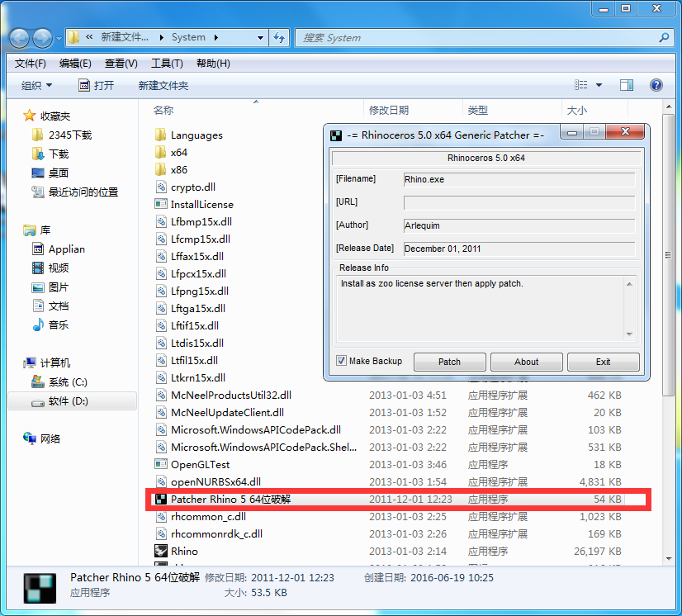Open the 工具(T) menu
Viewport: 682px width, 616px height.
coord(167,64)
